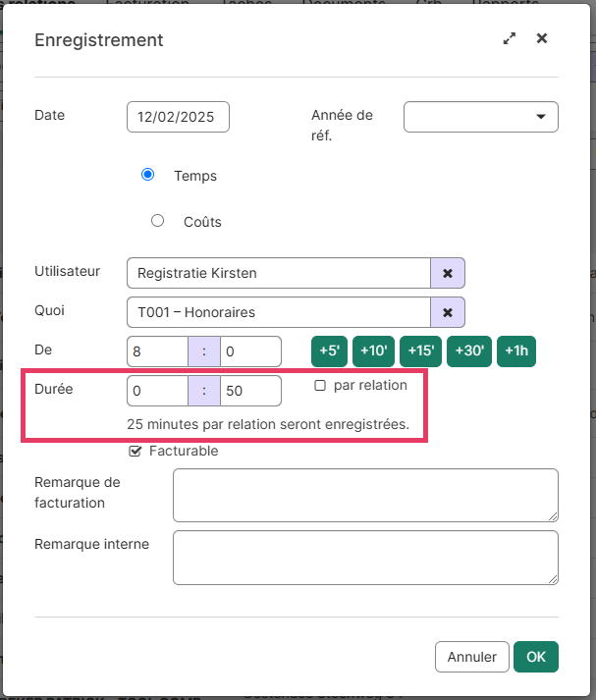Enable the par relation checkbox
This screenshot has width=596, height=700.
[x=320, y=386]
